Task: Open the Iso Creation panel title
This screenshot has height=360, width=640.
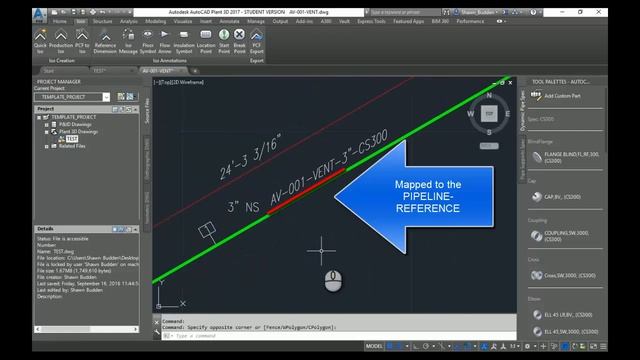Action: (62, 60)
